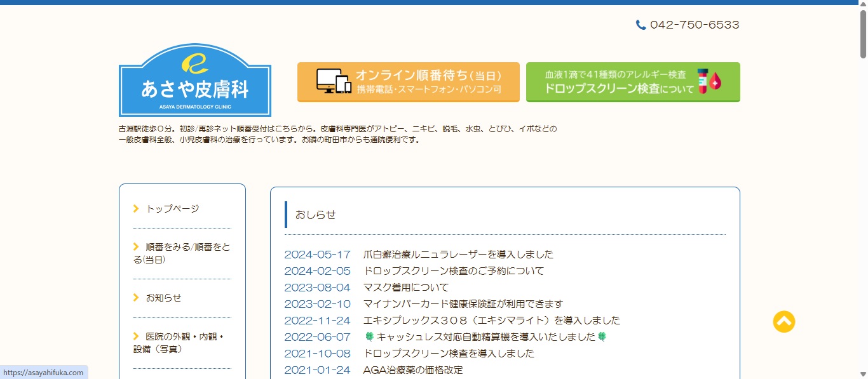Click the chevron icon beside お知らせ in sidebar
This screenshot has width=868, height=379.
coord(136,297)
